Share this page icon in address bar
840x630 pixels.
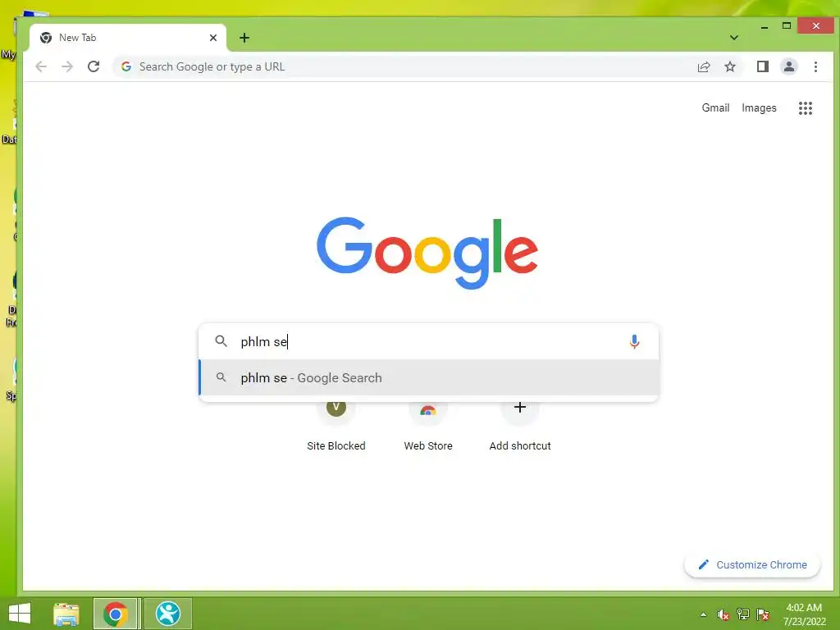click(x=703, y=66)
